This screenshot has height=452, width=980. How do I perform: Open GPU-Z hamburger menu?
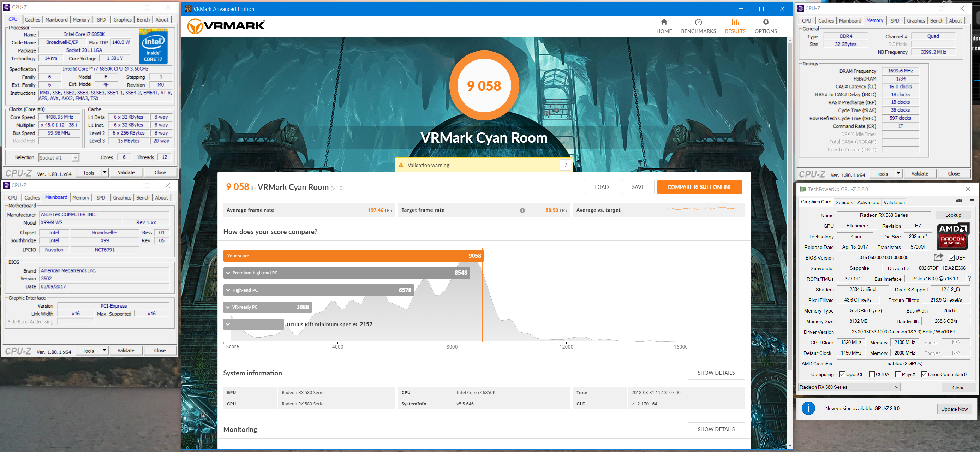click(x=972, y=201)
